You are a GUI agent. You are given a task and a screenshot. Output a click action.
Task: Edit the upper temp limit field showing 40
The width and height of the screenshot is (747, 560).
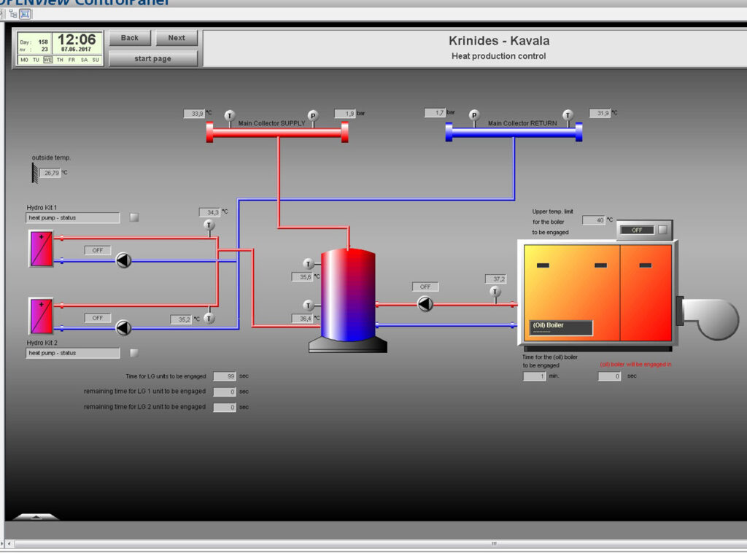(594, 220)
